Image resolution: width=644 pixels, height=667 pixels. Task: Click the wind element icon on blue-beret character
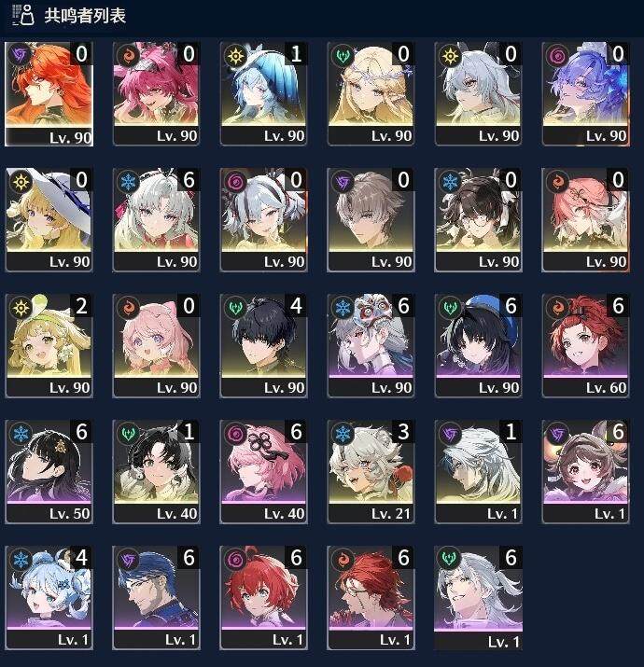[450, 308]
